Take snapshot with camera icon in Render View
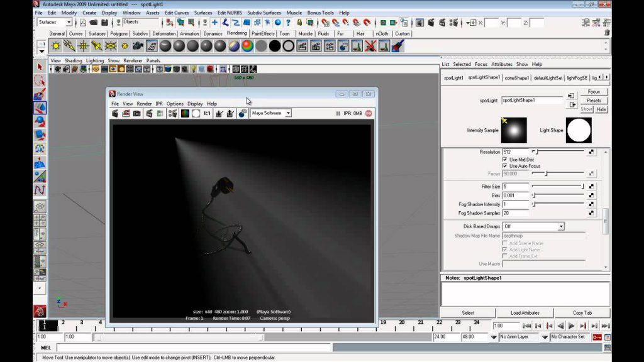The width and height of the screenshot is (644, 362). tap(136, 113)
